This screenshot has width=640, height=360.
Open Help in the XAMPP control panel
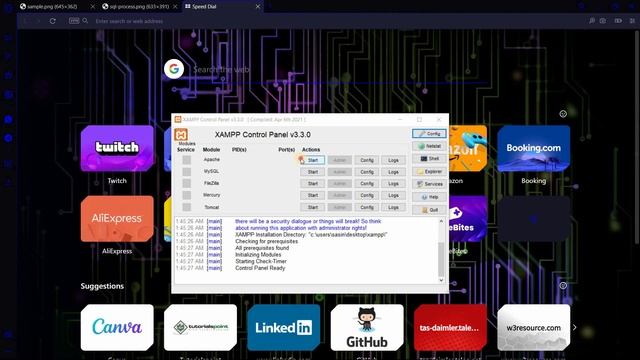click(429, 197)
